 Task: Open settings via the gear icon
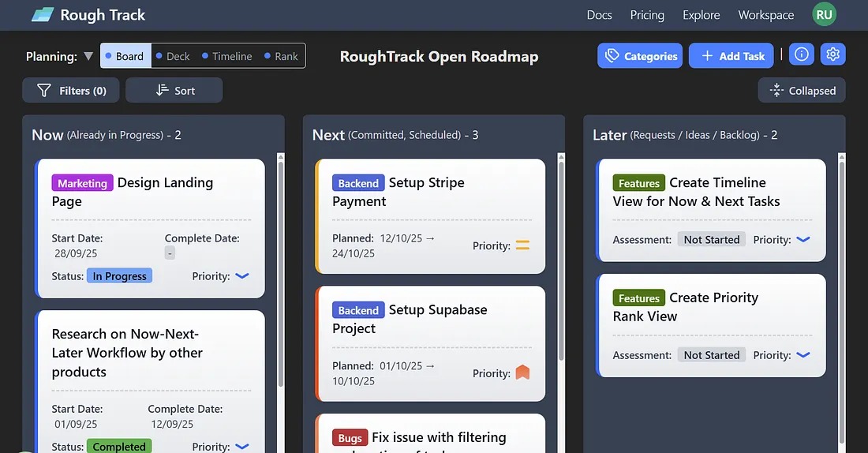[832, 55]
